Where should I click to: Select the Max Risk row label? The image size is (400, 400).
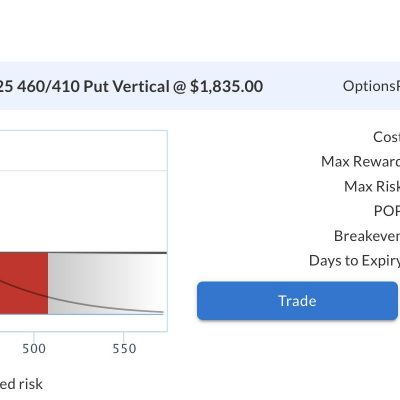point(372,186)
